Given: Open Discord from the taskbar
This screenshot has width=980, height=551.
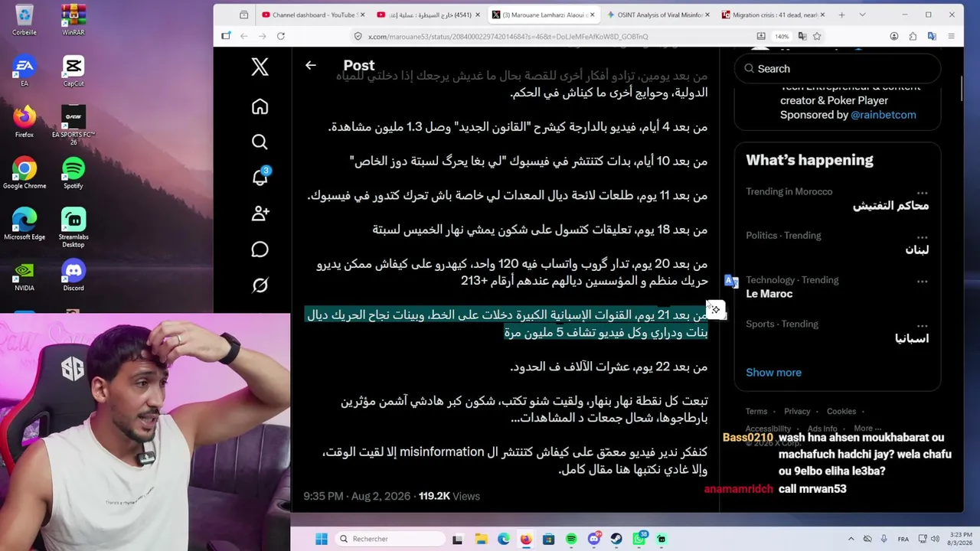Looking at the screenshot, I should click(594, 539).
